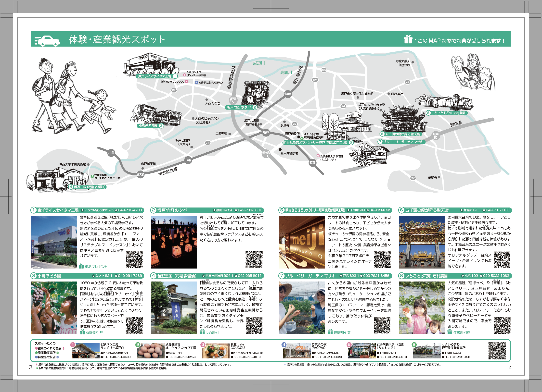Click the 坂戸西スマートIC marker on the map
The height and width of the screenshot is (392, 542).
(233, 101)
